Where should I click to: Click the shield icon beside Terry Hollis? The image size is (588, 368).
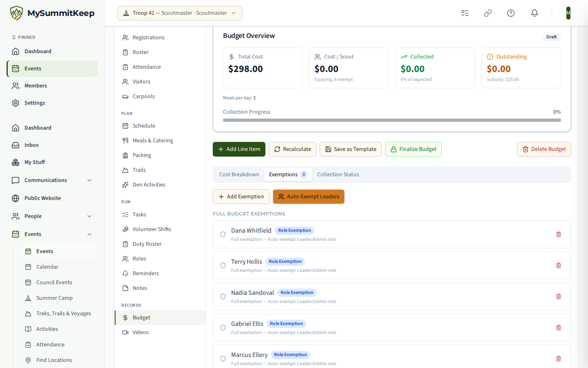tap(223, 265)
